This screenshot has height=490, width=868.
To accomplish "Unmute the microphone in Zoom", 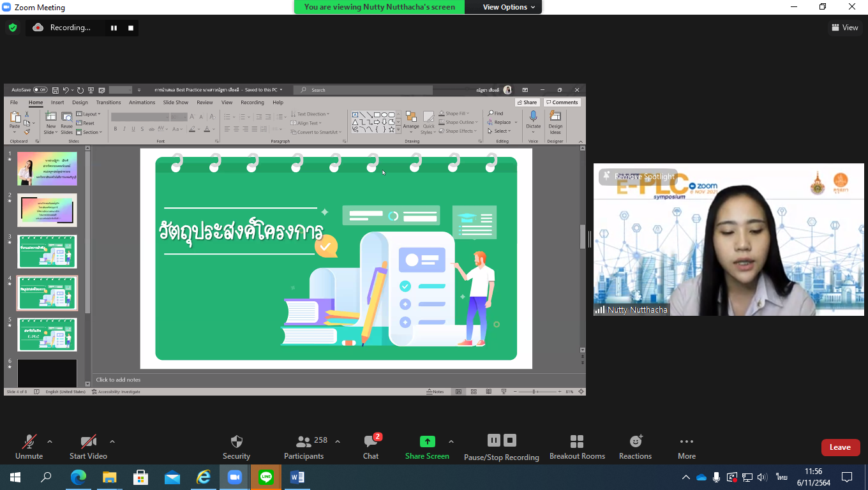I will pos(29,447).
